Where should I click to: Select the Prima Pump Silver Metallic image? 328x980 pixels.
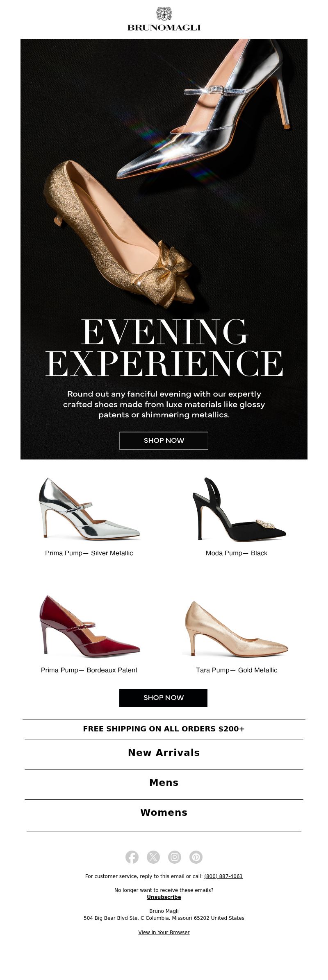pos(89,508)
